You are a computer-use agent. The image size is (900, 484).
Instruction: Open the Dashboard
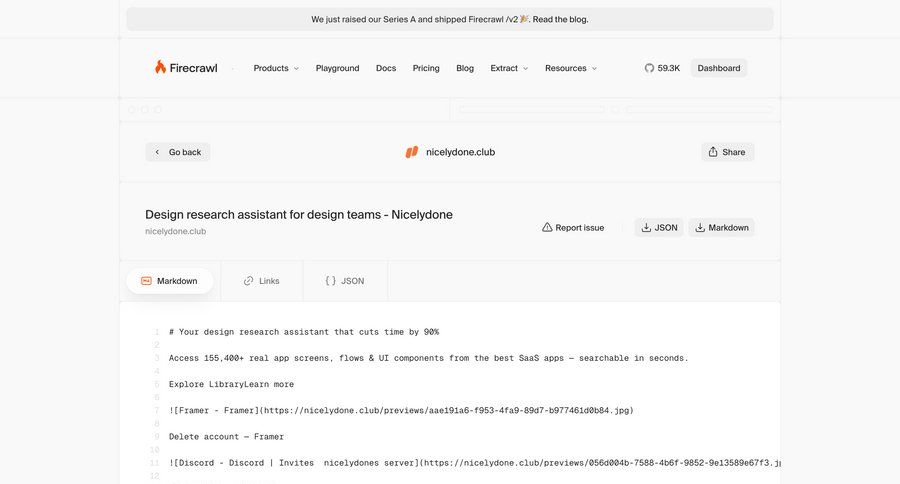point(719,68)
